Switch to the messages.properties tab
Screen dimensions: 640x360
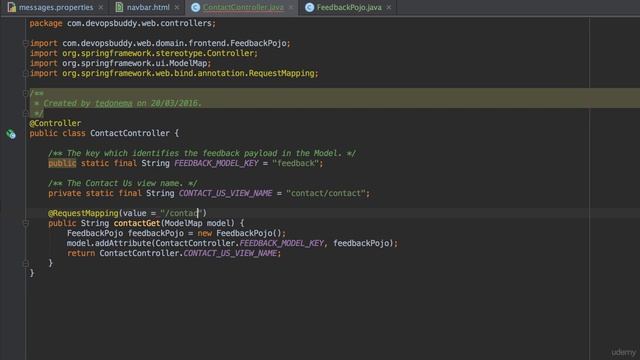tap(56, 7)
